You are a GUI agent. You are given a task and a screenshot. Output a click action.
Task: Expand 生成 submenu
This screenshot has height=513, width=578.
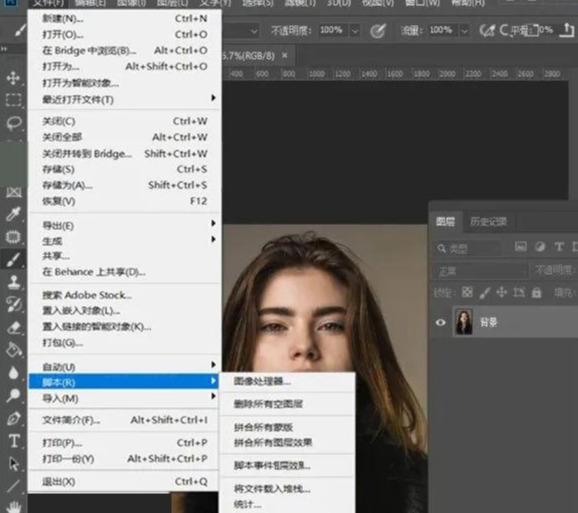(x=125, y=241)
